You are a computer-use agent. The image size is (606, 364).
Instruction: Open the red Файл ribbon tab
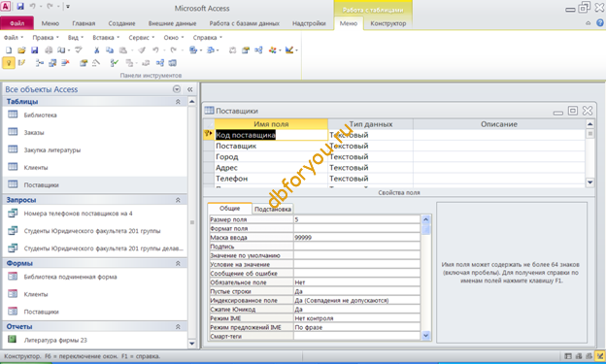(x=17, y=23)
